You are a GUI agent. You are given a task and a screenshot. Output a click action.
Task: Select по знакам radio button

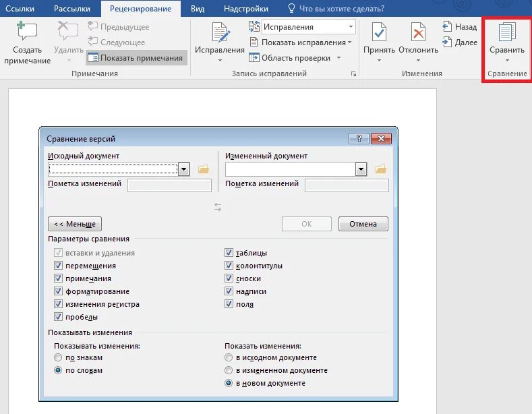pos(58,357)
